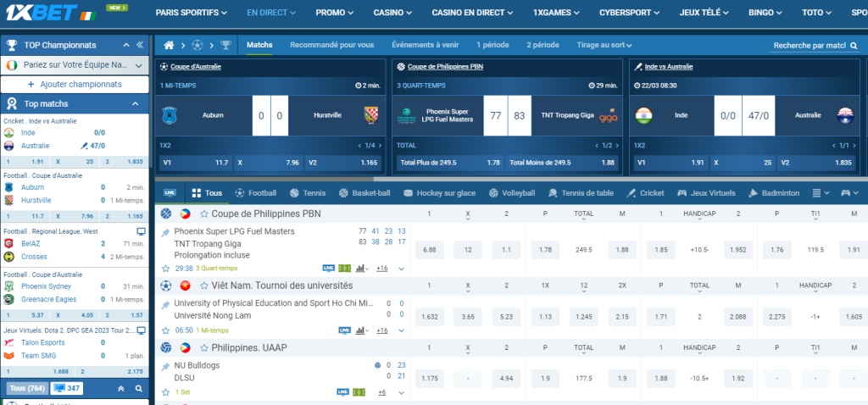Viewport: 868px width, 405px height.
Task: Collapse the Top matches section
Action: [135, 104]
